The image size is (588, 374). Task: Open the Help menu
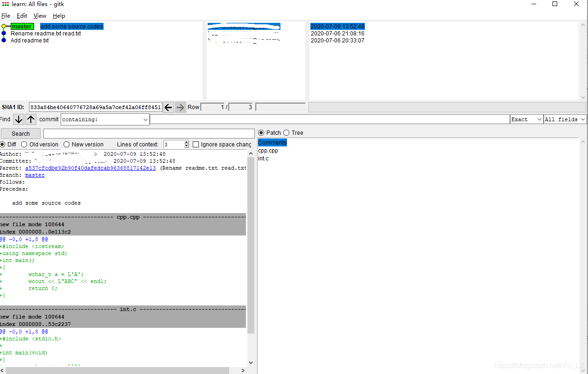coord(59,16)
